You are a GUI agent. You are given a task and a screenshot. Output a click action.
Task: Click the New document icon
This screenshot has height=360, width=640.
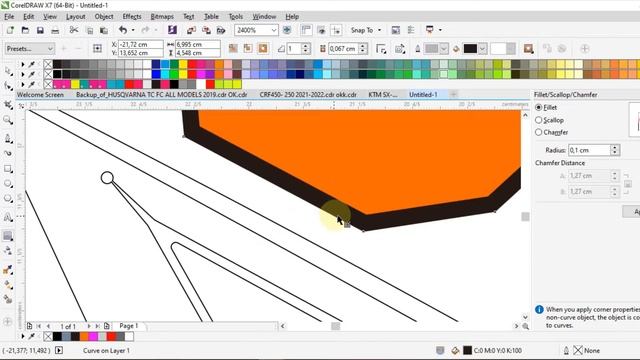coord(10,30)
